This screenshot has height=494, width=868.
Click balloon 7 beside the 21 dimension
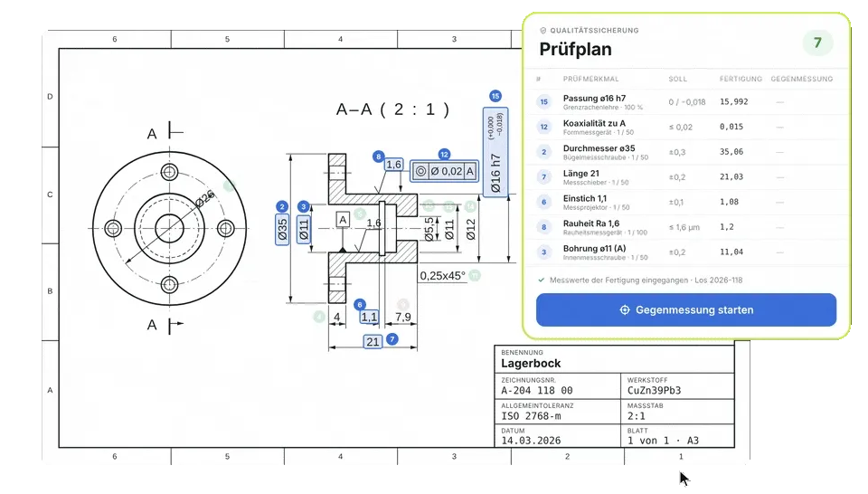tap(392, 339)
